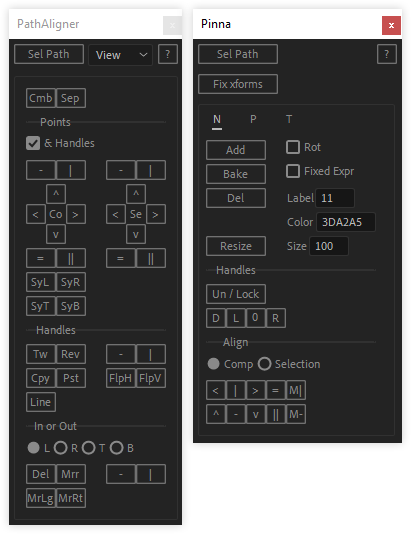Click the FlpH flip horizontal button
The height and width of the screenshot is (534, 411).
click(121, 378)
